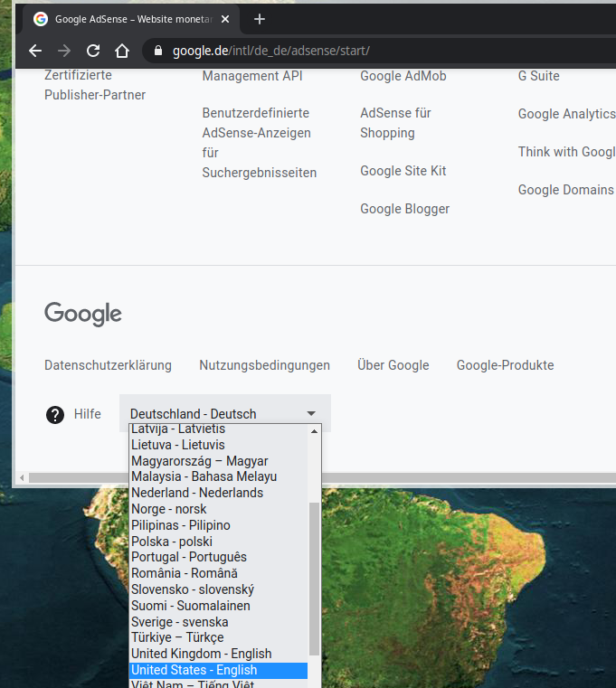
Task: Open Google-Produkte link
Action: pos(505,365)
